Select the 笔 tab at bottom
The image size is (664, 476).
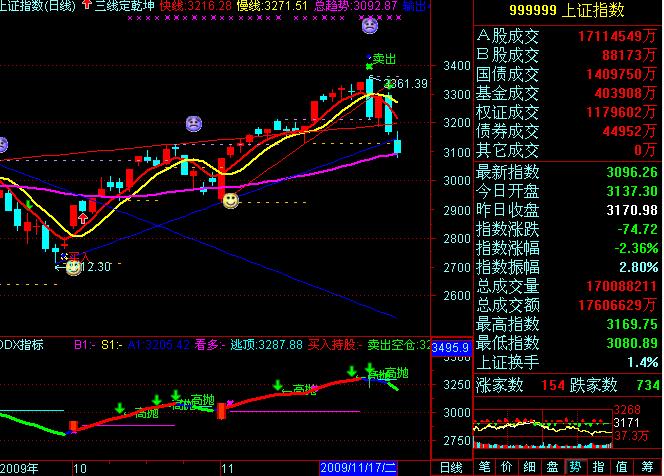click(x=484, y=467)
